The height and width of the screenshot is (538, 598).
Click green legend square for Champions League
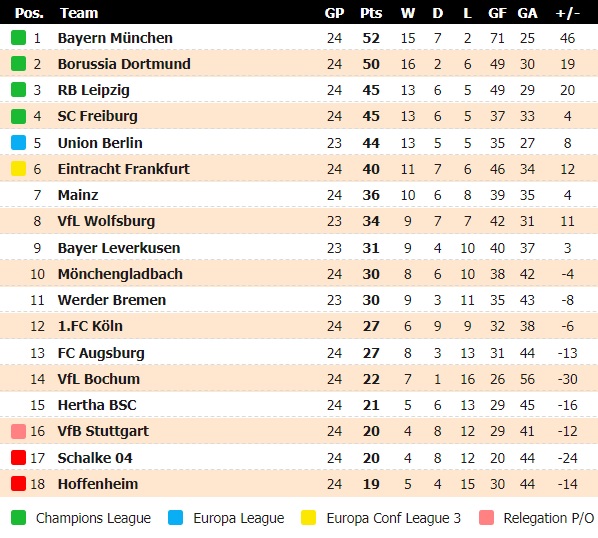tap(18, 518)
